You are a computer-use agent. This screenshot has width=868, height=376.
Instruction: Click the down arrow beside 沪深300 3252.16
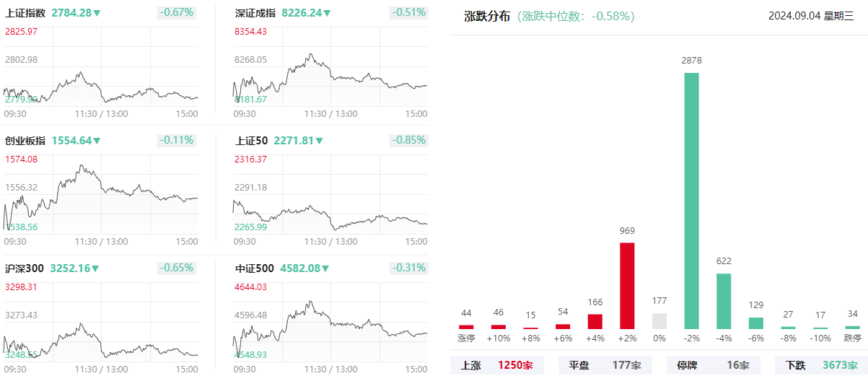pyautogui.click(x=95, y=268)
